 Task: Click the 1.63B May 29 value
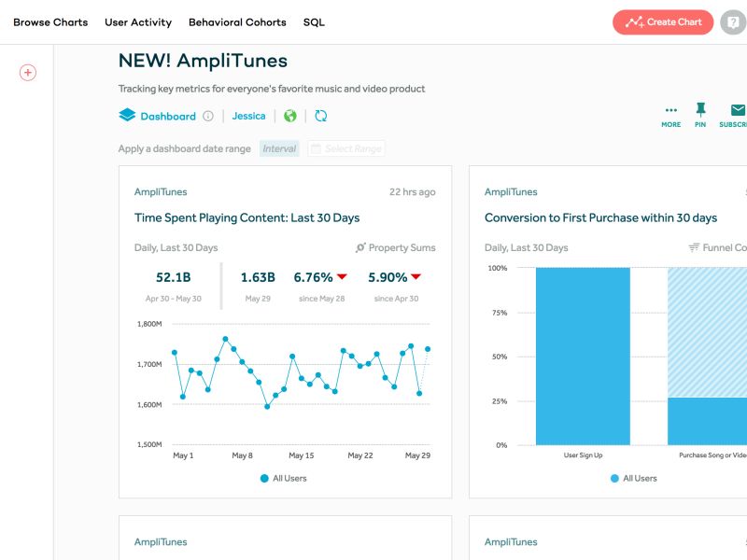(x=258, y=277)
